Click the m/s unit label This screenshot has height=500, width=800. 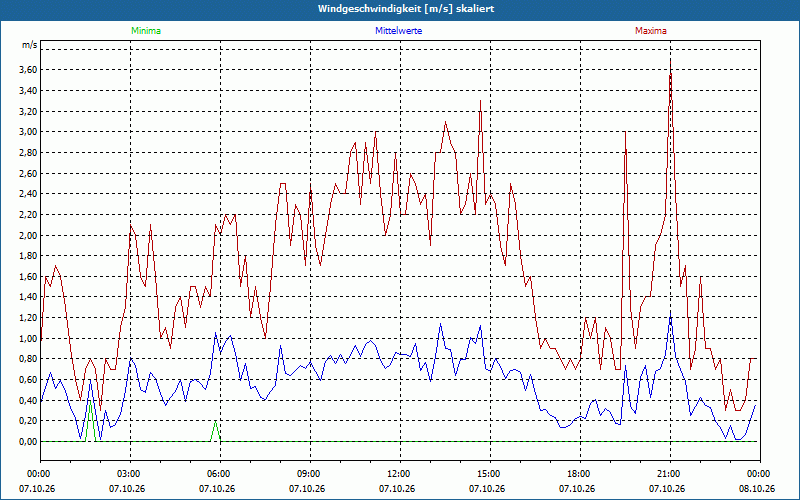click(x=29, y=45)
